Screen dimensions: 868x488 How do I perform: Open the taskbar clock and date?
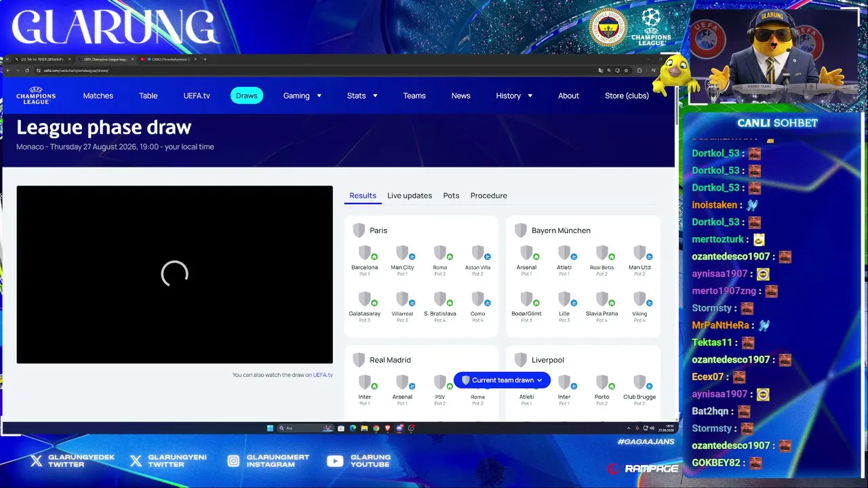pyautogui.click(x=667, y=428)
